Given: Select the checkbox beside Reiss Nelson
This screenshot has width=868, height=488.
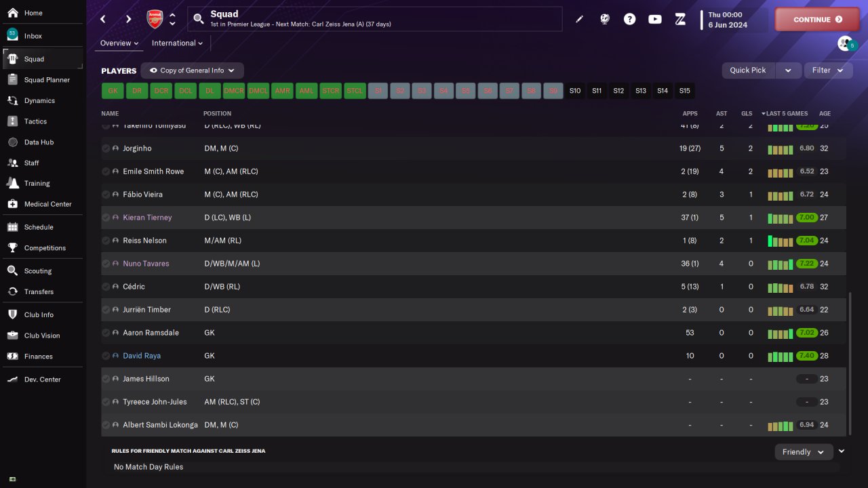Looking at the screenshot, I should click(x=106, y=241).
